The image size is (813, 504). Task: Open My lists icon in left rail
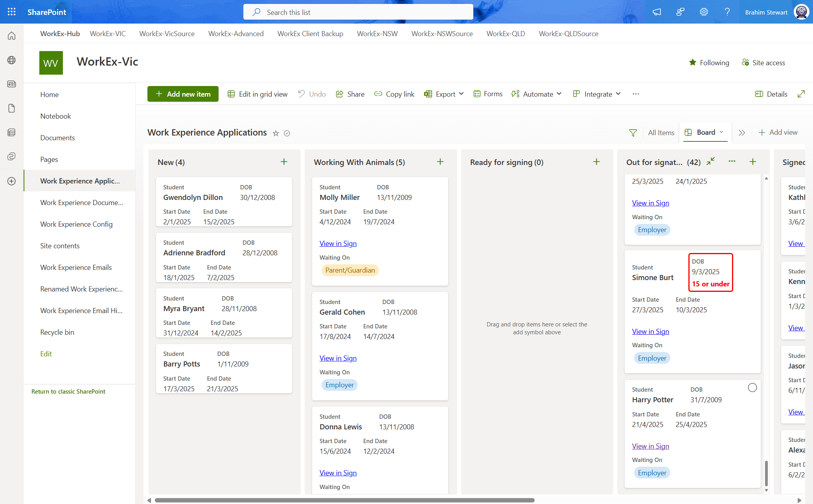coord(11,132)
